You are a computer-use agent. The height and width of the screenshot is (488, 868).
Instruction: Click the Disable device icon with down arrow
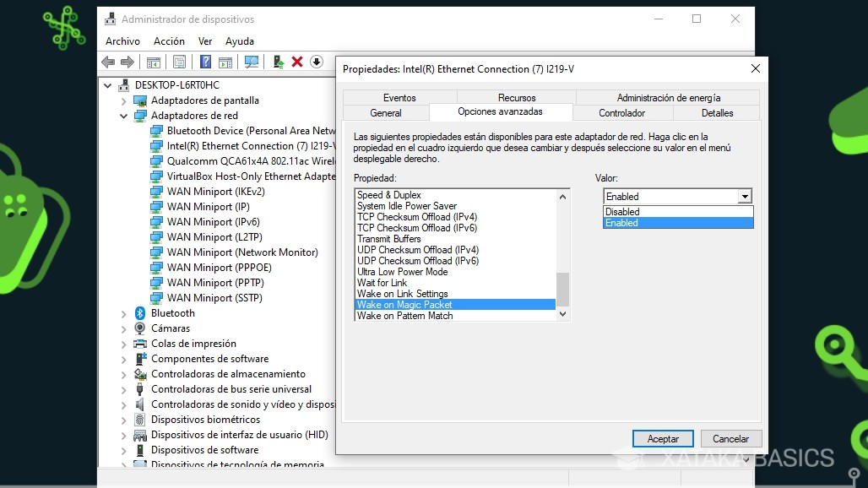317,61
